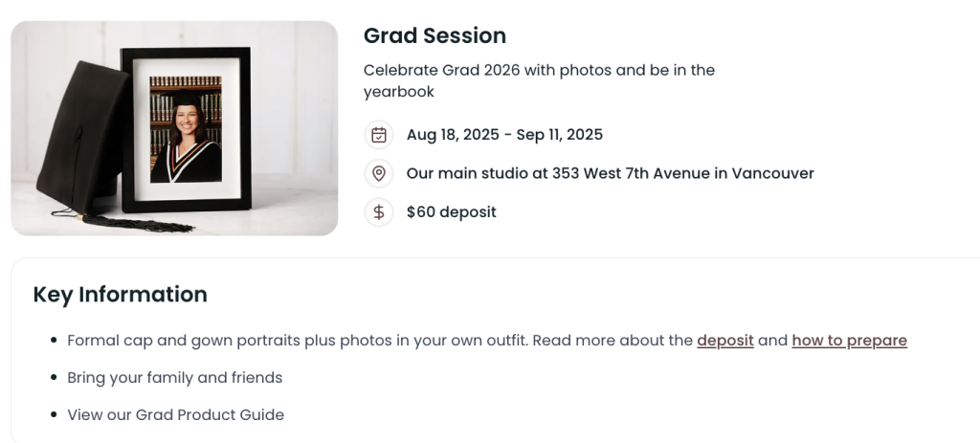This screenshot has width=980, height=443.
Task: Click "View our Grad Product Guide"
Action: (175, 415)
